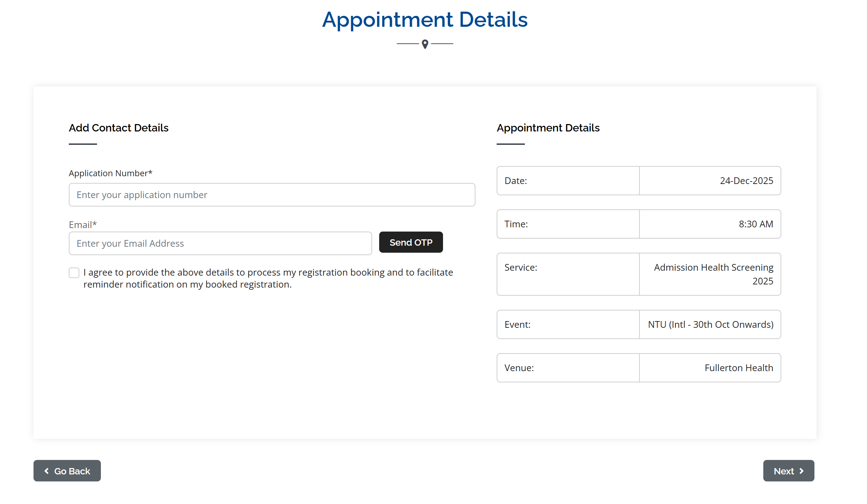Focus the Email address input field
867x504 pixels.
[220, 244]
